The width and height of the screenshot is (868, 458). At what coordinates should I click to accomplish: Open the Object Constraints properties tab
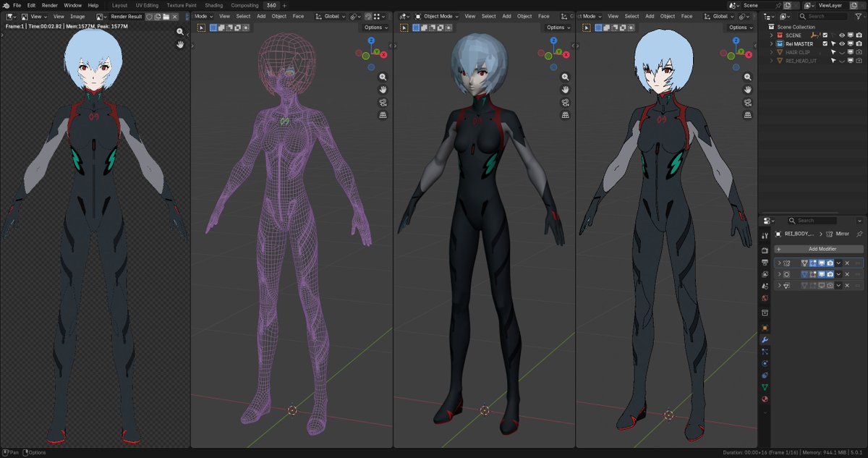[x=765, y=375]
